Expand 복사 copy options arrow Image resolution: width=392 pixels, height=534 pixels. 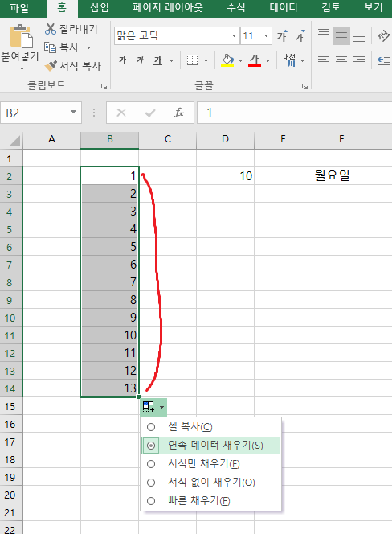89,47
